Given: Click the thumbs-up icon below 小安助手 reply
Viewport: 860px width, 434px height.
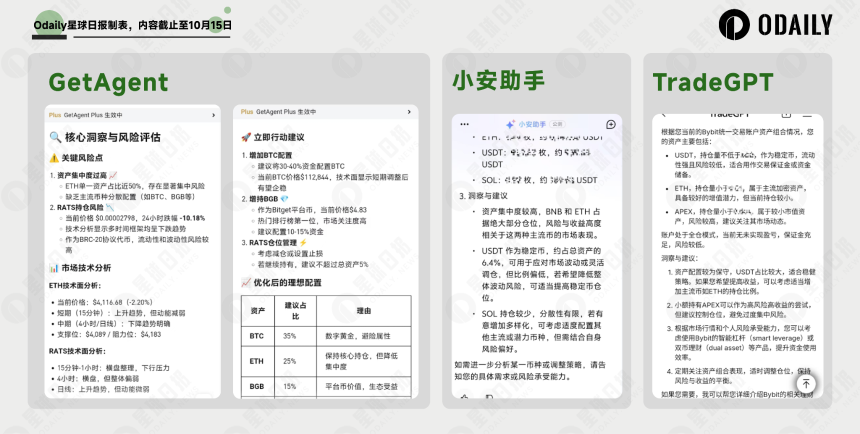Looking at the screenshot, I should [x=462, y=397].
